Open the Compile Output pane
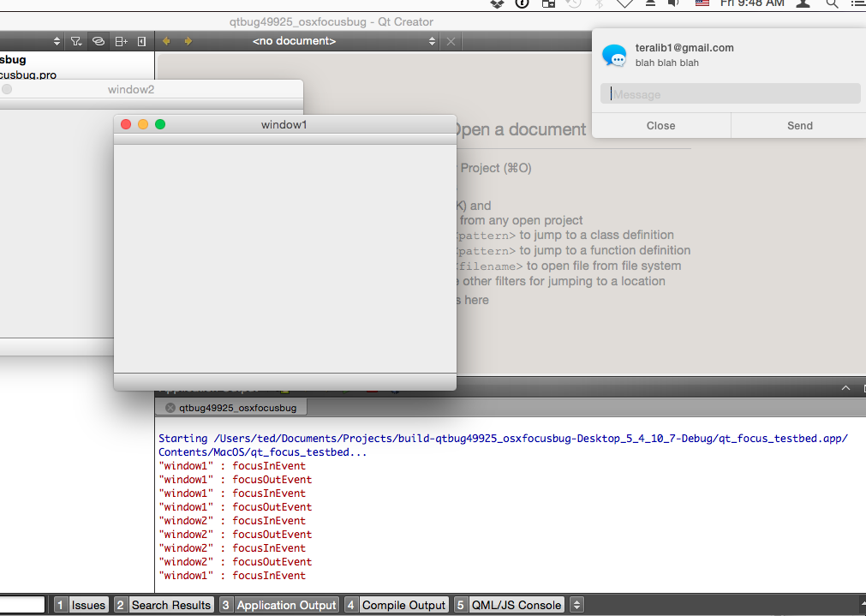Viewport: 866px width, 616px height. pyautogui.click(x=396, y=605)
